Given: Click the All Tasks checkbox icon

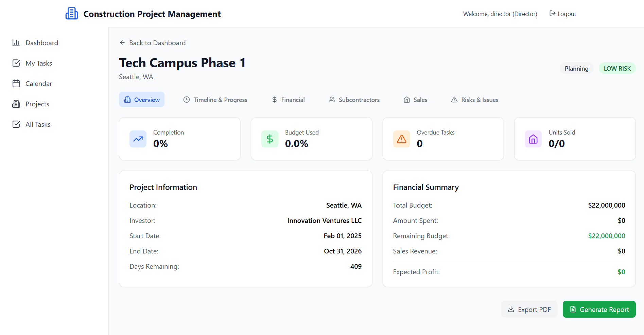Looking at the screenshot, I should 16,124.
